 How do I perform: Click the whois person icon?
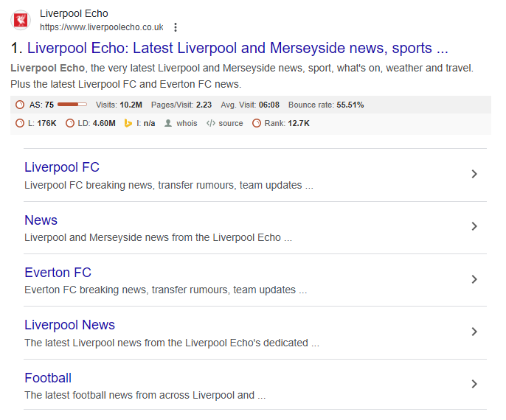click(168, 123)
